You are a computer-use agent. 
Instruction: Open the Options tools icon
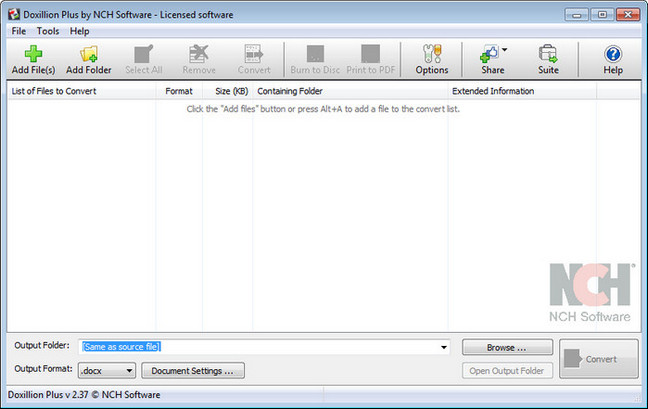(431, 54)
